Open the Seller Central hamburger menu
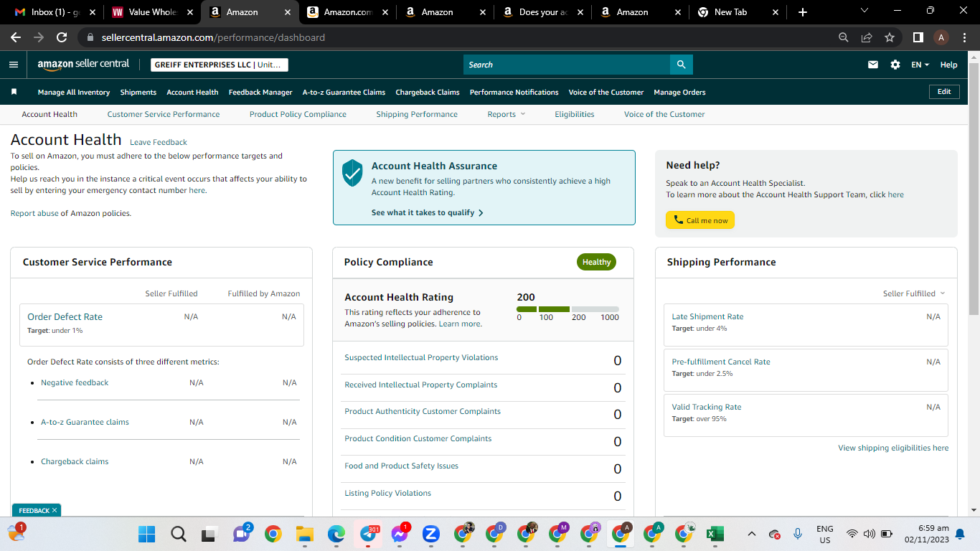Screen dimensions: 980x551 pyautogui.click(x=14, y=65)
